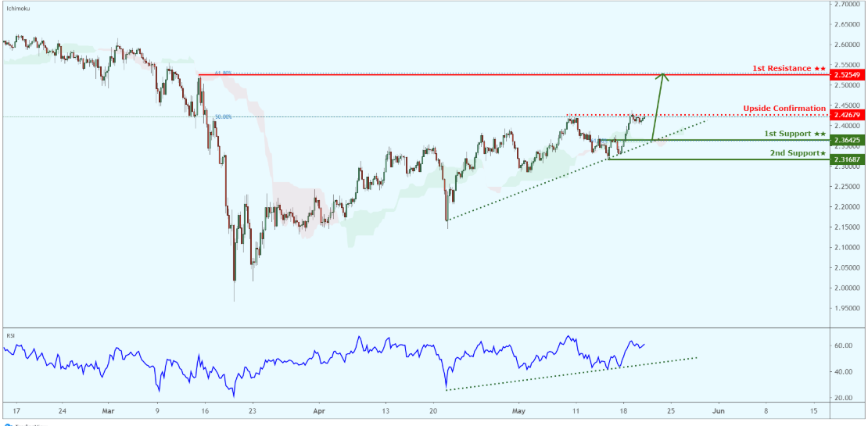This screenshot has width=868, height=426.
Task: Click the 1.95000 price axis value
Action: click(848, 308)
